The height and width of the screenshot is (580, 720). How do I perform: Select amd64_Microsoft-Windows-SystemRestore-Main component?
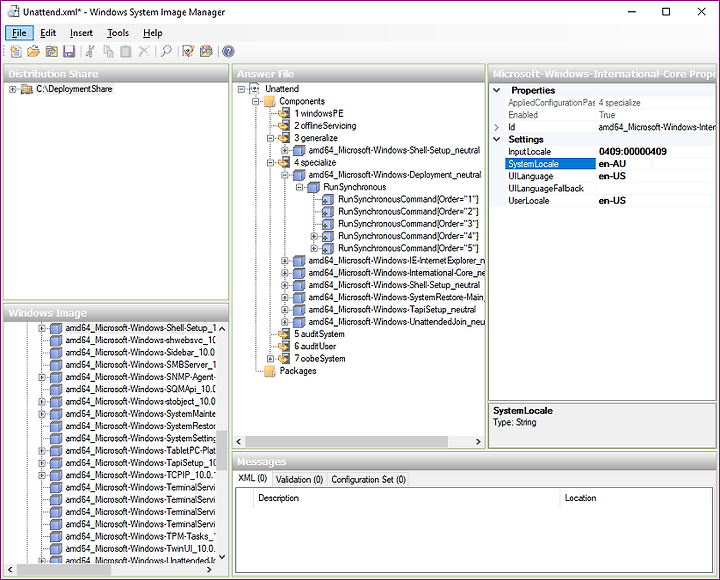click(x=396, y=298)
